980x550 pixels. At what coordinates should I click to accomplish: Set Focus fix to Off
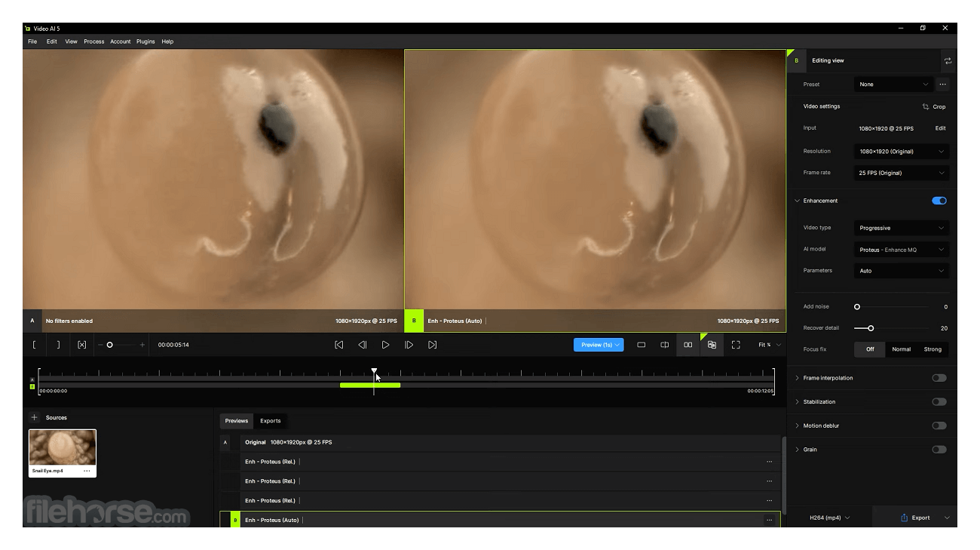click(x=870, y=349)
